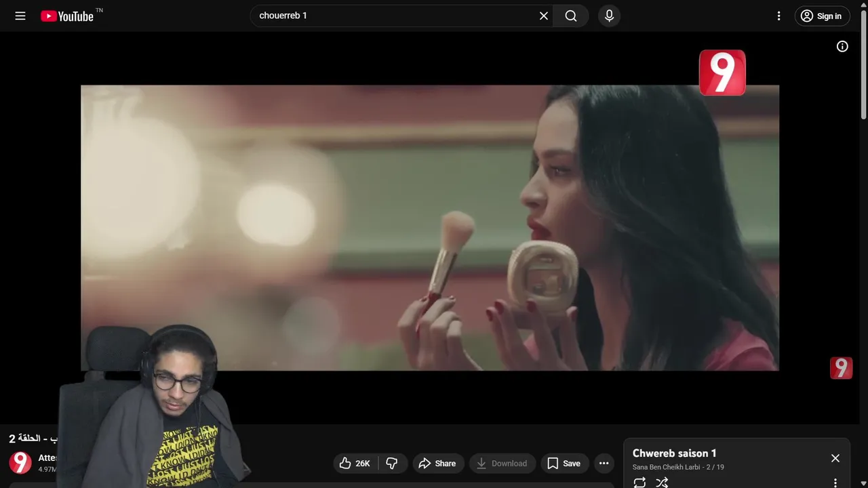Open more actions ellipsis below video
This screenshot has height=488, width=868.
(604, 464)
